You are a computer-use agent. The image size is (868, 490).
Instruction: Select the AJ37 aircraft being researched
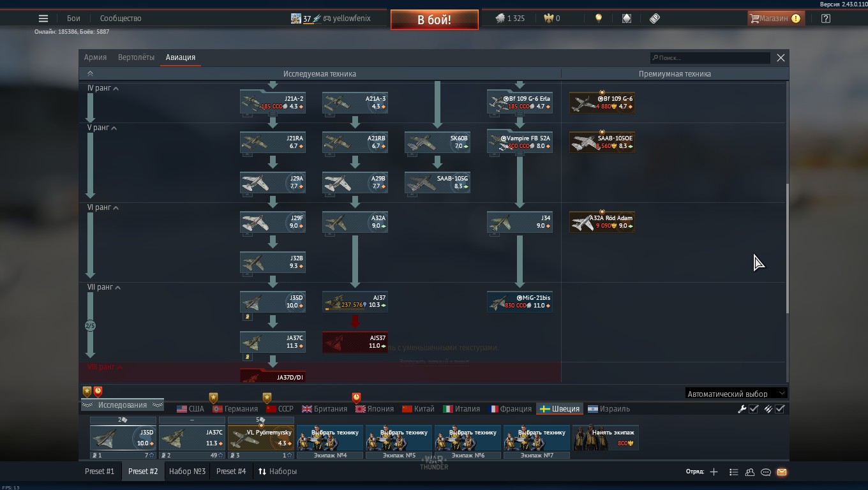click(x=355, y=301)
